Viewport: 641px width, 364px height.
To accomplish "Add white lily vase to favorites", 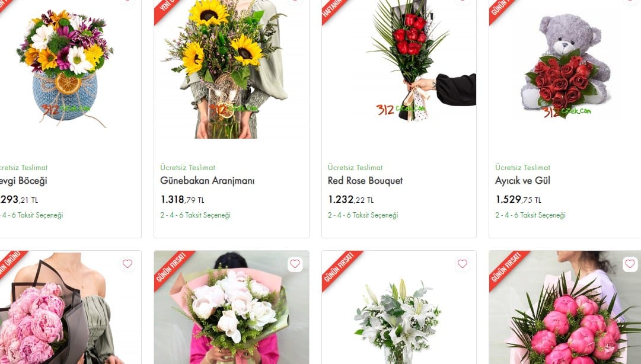I will click(x=463, y=264).
